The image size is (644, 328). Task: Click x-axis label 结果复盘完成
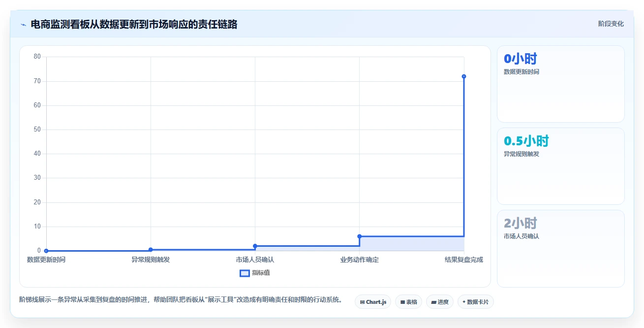click(x=464, y=260)
